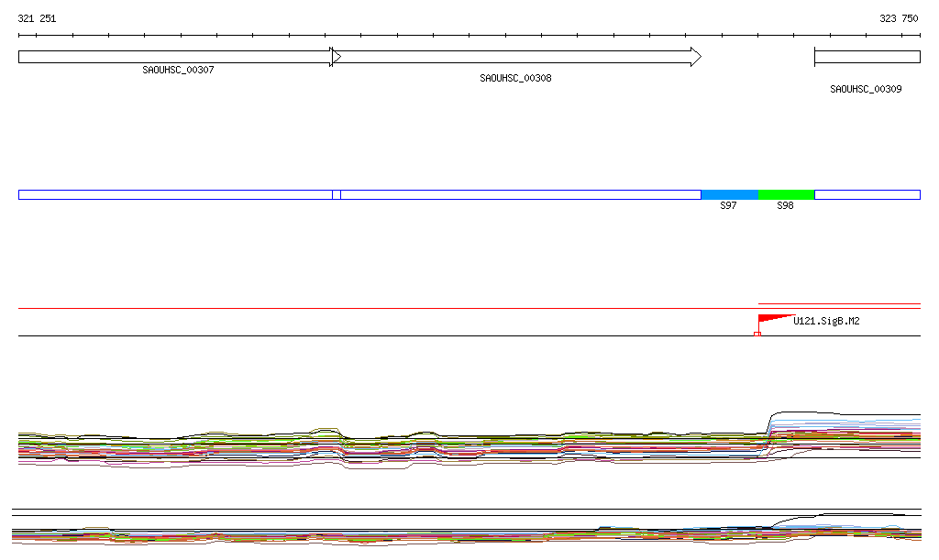The image size is (939, 560).
Task: Click the red U121.SigB.M2 promoter flag
Action: 772,319
